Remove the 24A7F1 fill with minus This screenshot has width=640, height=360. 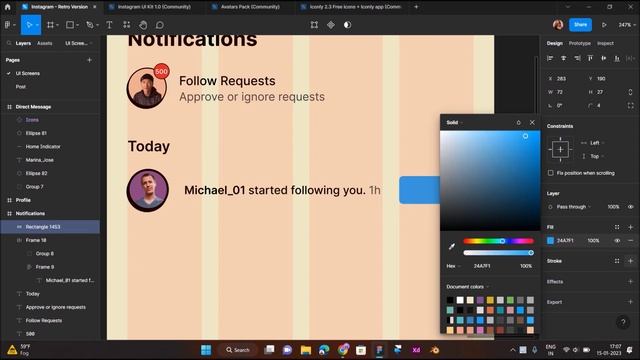tap(631, 241)
